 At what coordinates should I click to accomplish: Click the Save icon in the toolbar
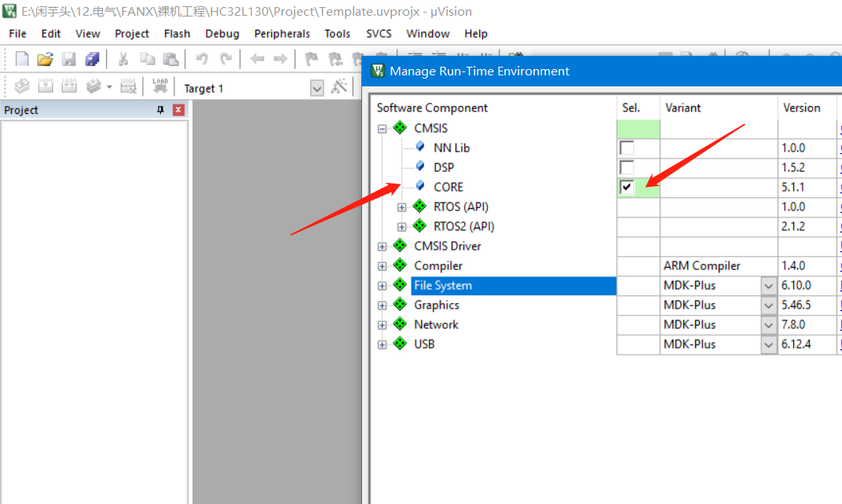[69, 59]
